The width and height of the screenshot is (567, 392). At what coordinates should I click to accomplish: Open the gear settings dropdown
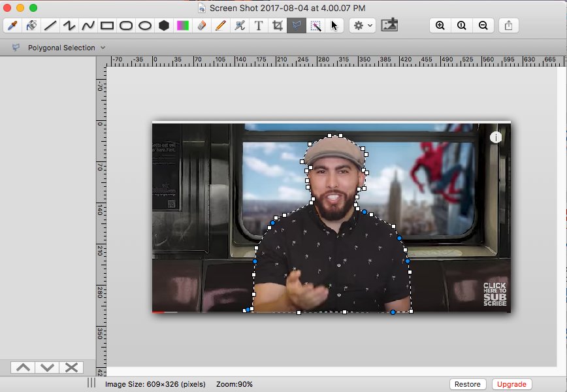[x=363, y=25]
